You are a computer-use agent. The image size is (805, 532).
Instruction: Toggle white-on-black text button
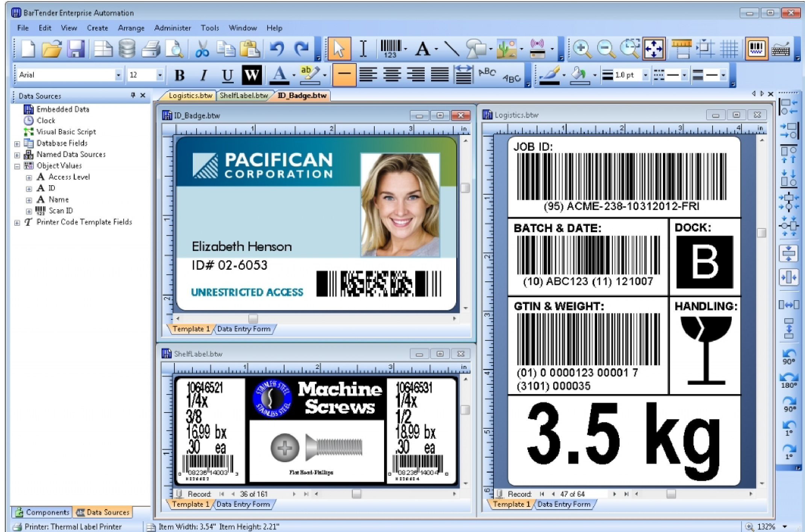point(251,75)
